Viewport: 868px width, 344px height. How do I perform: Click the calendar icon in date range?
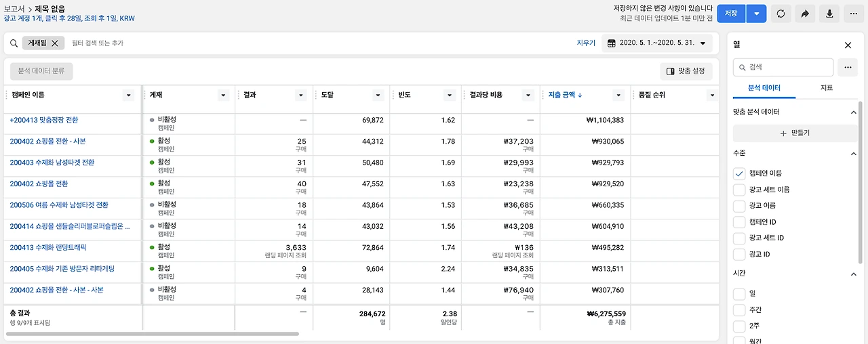click(x=612, y=43)
